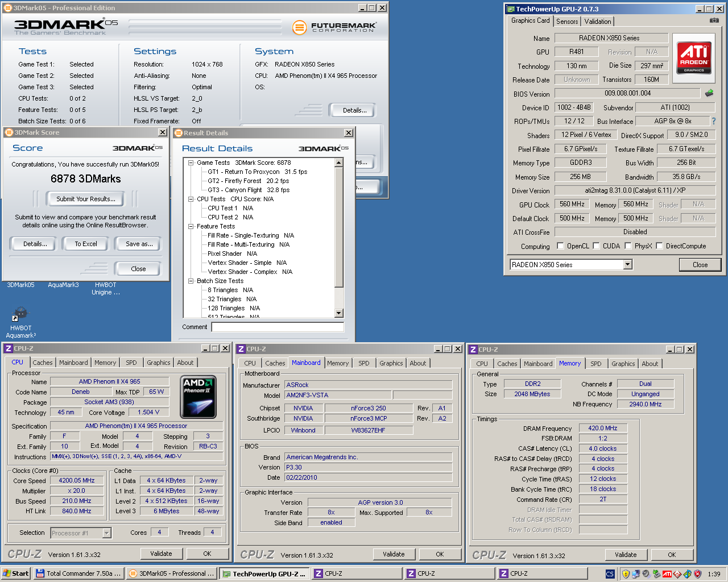The width and height of the screenshot is (728, 582).
Task: Click the GPU-Z screenshot camera icon
Action: pyautogui.click(x=714, y=20)
